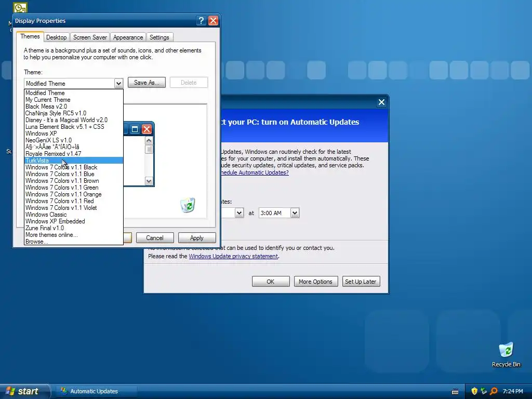Select the highlighted TurkVista theme
Viewport: 532px width, 399px height.
[x=74, y=161]
